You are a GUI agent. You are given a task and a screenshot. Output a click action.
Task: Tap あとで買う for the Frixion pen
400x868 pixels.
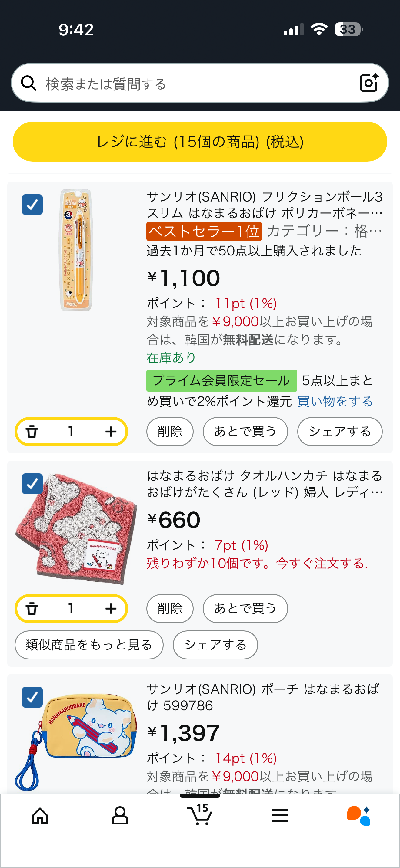click(245, 432)
